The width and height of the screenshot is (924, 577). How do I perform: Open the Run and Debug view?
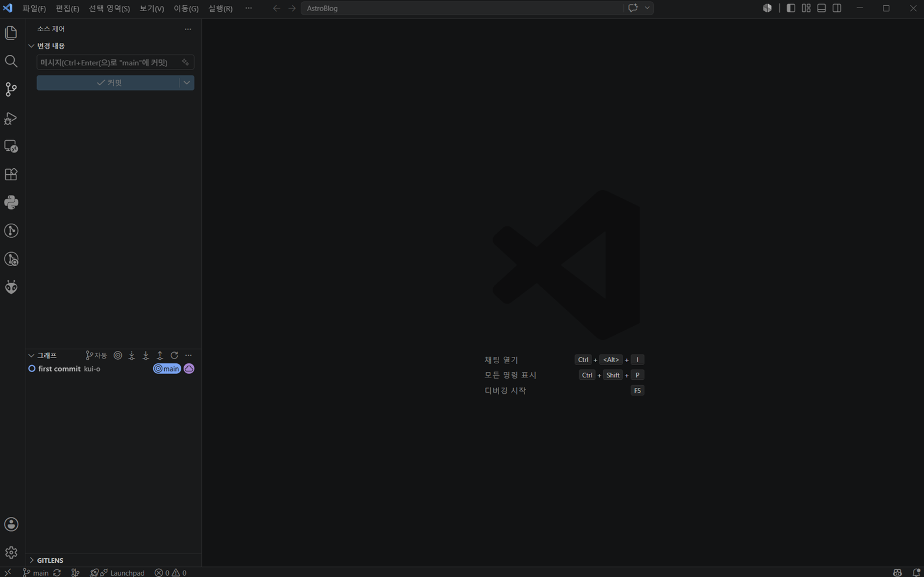point(11,118)
